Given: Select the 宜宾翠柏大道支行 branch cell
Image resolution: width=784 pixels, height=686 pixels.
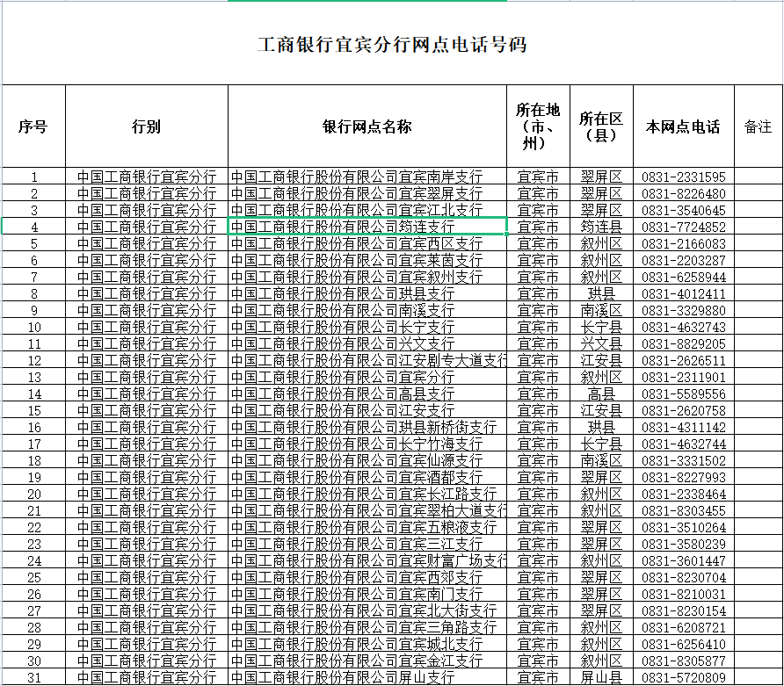Looking at the screenshot, I should (x=367, y=510).
